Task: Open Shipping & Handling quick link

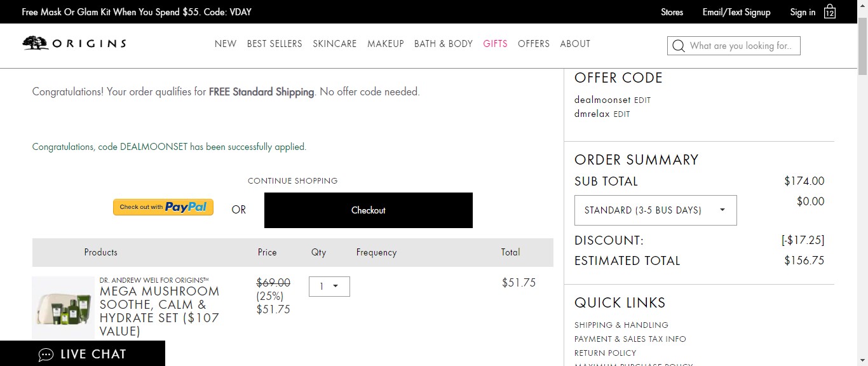Action: 621,325
